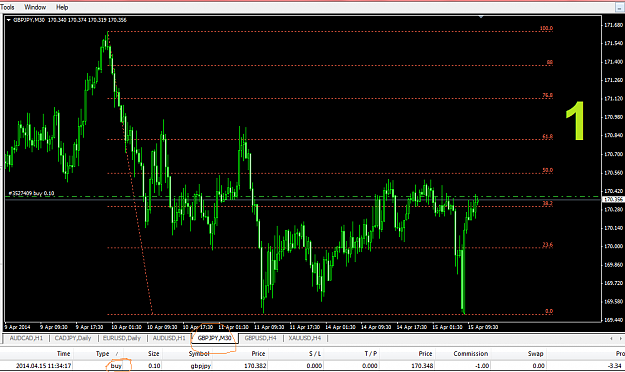Viewport: 625px width, 372px height.
Task: Switch to the AUDUSD,H1 chart tab
Action: pos(169,338)
